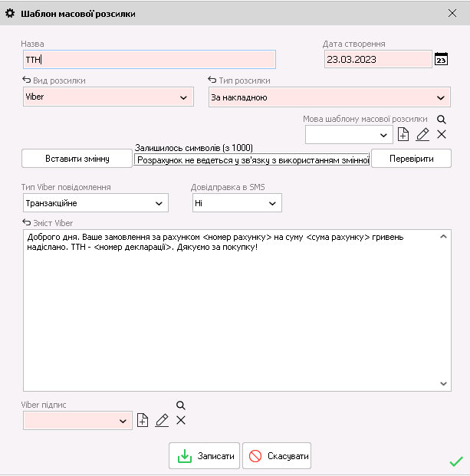The width and height of the screenshot is (470, 476).
Task: Reset the Вид розсилки field with undo arrow
Action: tap(26, 80)
